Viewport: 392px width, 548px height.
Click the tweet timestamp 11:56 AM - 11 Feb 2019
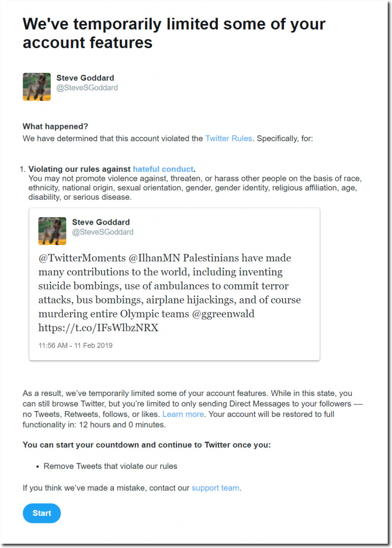pyautogui.click(x=75, y=346)
